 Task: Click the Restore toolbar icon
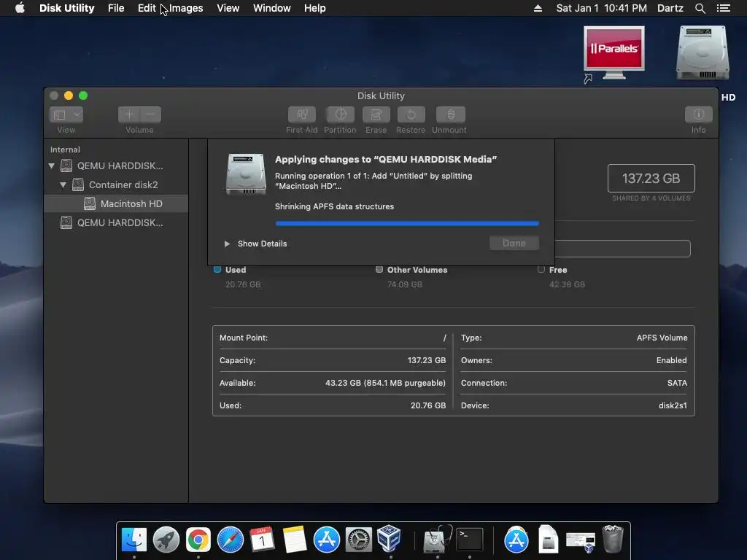click(x=411, y=114)
